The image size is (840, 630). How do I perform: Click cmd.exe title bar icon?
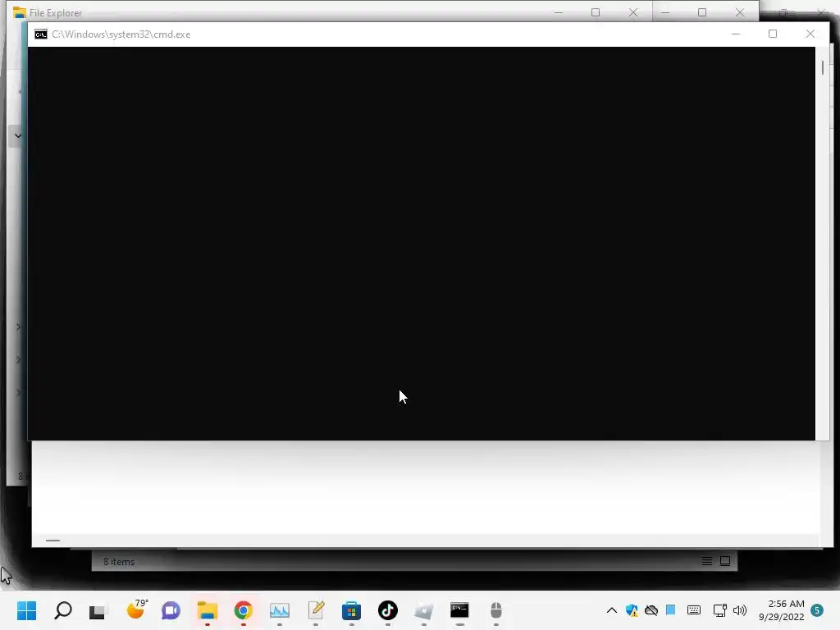click(41, 34)
